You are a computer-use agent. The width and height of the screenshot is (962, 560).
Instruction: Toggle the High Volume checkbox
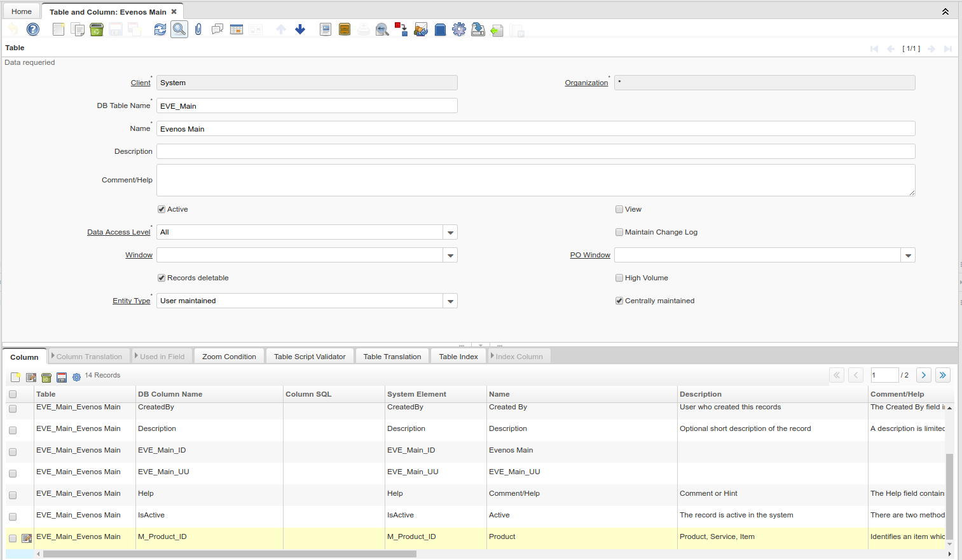pyautogui.click(x=619, y=278)
